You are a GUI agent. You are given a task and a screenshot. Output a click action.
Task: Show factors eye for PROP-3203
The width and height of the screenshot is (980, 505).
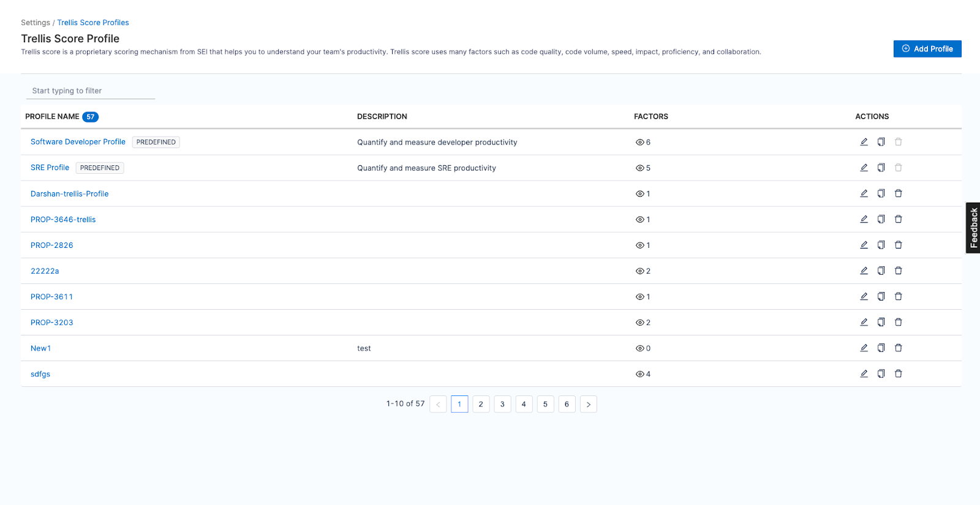[639, 323]
